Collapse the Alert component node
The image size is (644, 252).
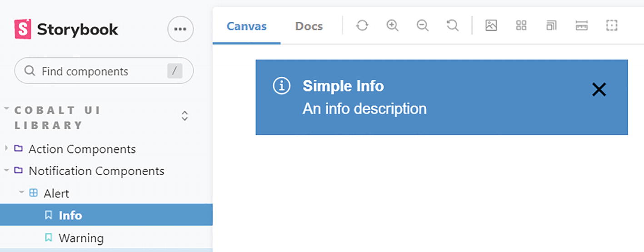56,193
